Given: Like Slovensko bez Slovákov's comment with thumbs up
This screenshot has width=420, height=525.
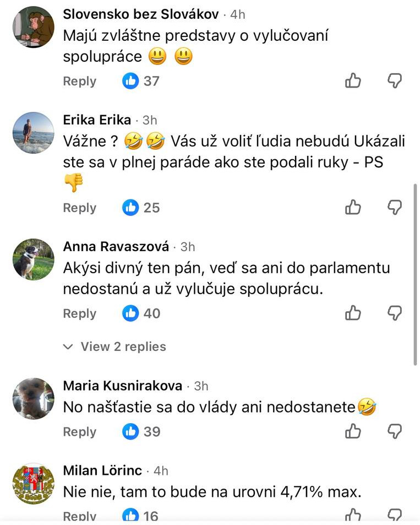Looking at the screenshot, I should click(353, 81).
